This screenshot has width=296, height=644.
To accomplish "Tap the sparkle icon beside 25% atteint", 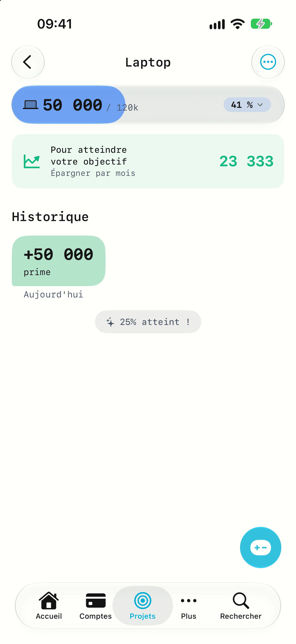I will click(110, 322).
